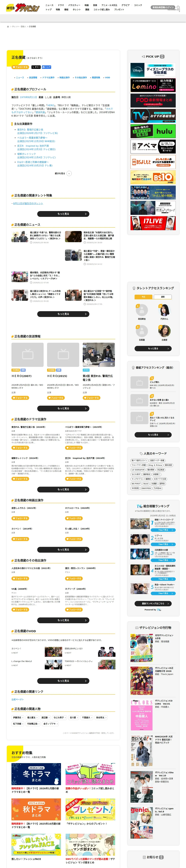
Task: Click TVerで見る for 探偵！ナイトスクープ
Action: coord(163,530)
